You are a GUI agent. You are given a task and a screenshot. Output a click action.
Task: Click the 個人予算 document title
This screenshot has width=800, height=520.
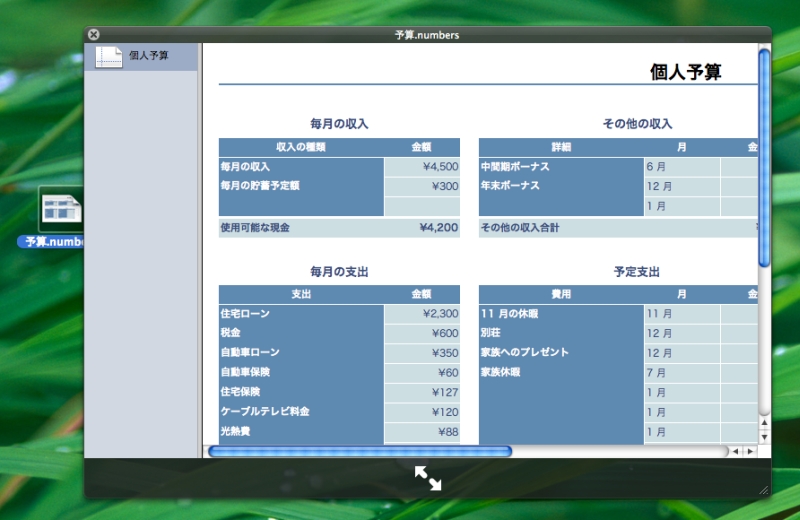click(686, 71)
